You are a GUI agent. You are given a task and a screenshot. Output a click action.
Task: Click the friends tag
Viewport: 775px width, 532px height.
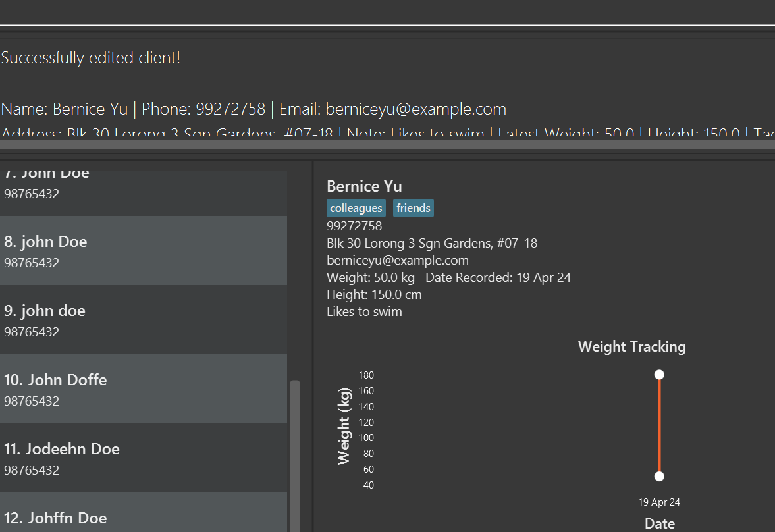pos(414,208)
